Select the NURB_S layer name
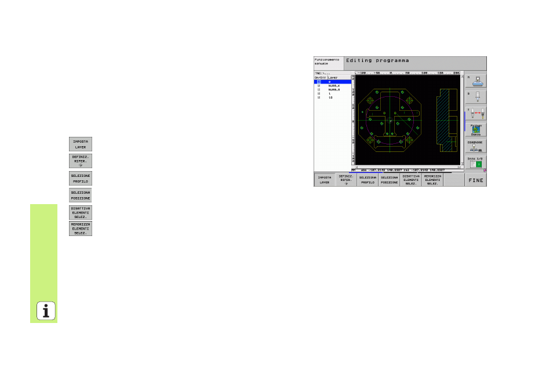Image resolution: width=553 pixels, height=392 pixels. pyautogui.click(x=334, y=90)
